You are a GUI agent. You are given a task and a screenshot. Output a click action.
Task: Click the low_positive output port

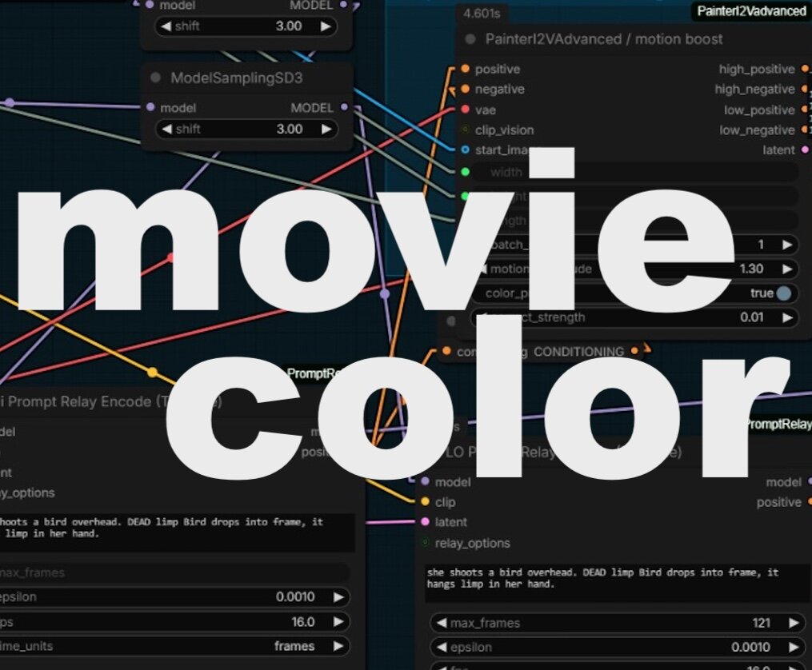(805, 110)
